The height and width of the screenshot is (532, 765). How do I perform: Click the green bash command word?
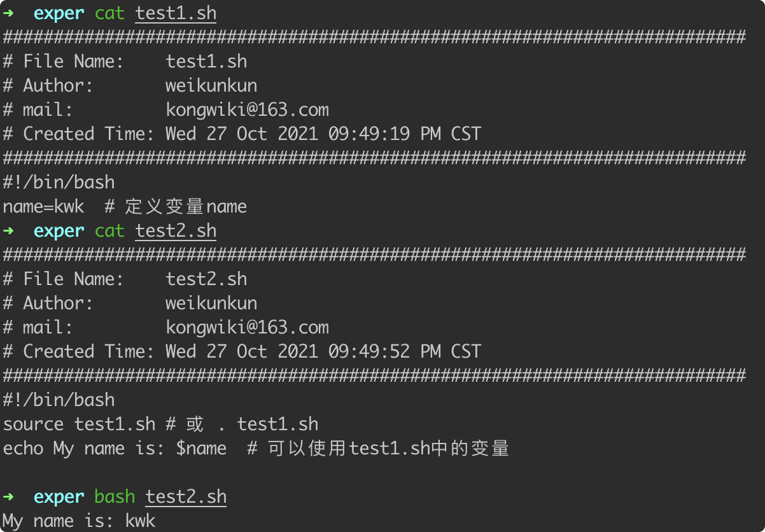(115, 497)
